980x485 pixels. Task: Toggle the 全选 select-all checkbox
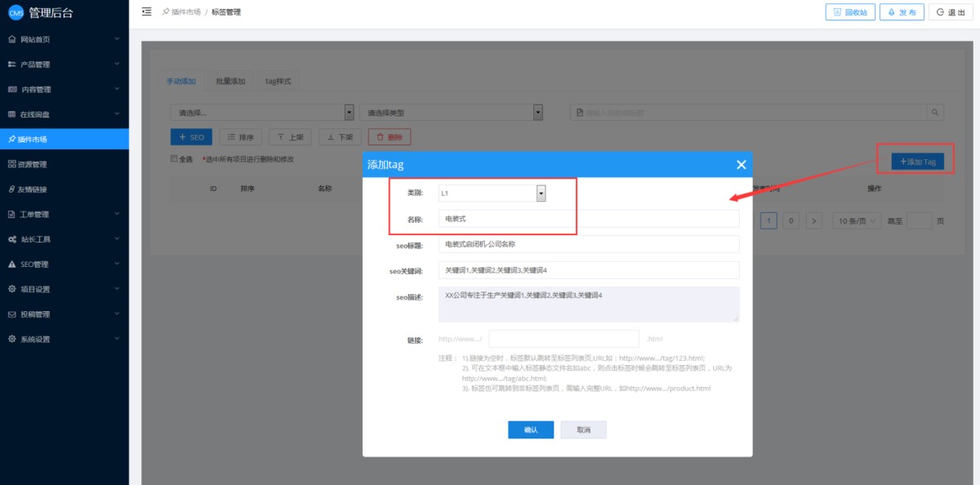174,158
